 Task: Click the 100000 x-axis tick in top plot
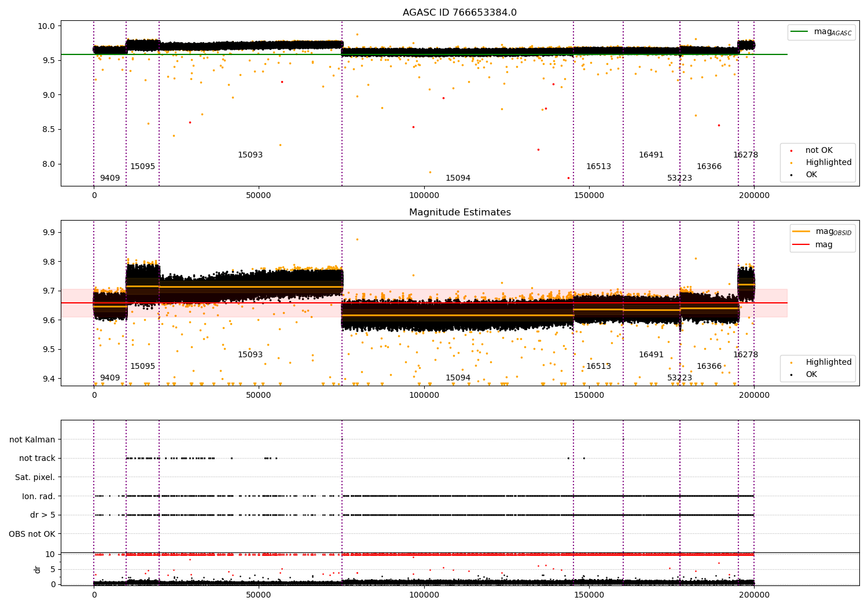pos(424,196)
